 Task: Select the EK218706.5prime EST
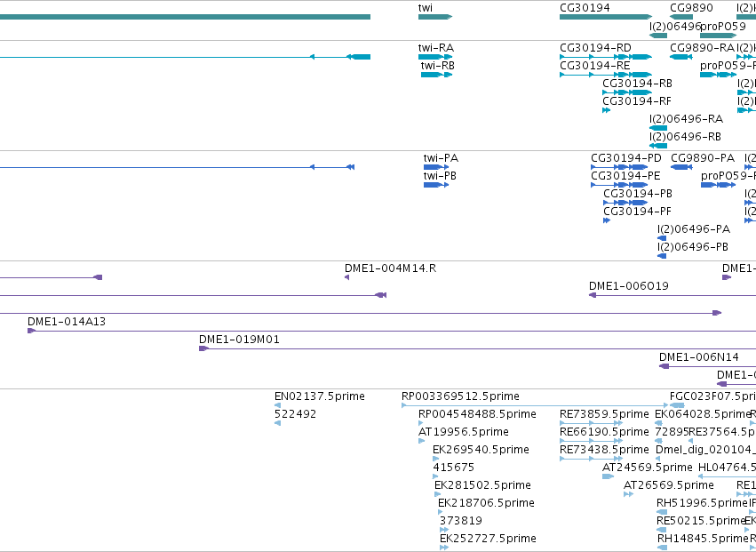pyautogui.click(x=441, y=514)
